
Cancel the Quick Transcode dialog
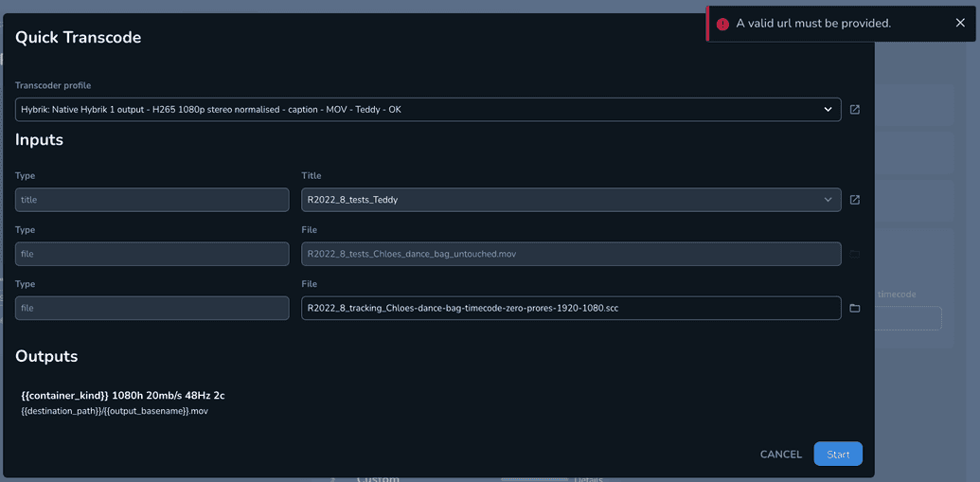(x=780, y=455)
